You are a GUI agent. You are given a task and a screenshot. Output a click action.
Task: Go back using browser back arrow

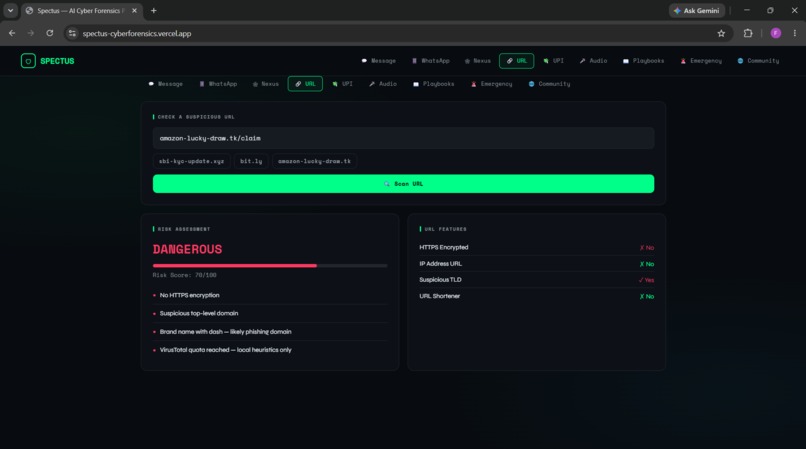pos(12,33)
